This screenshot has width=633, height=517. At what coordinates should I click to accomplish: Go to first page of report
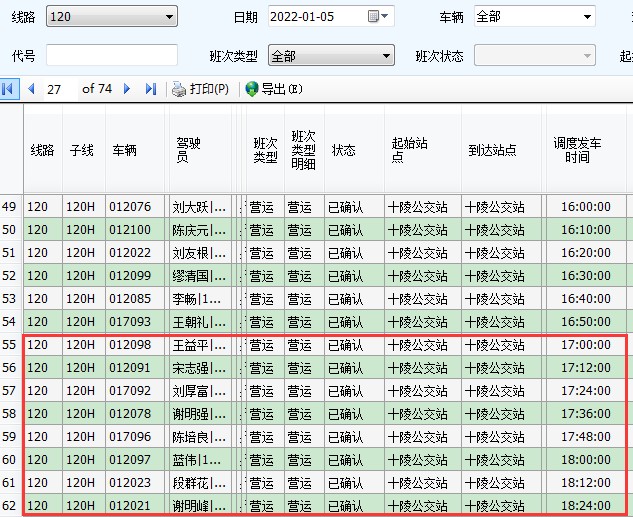pyautogui.click(x=9, y=89)
